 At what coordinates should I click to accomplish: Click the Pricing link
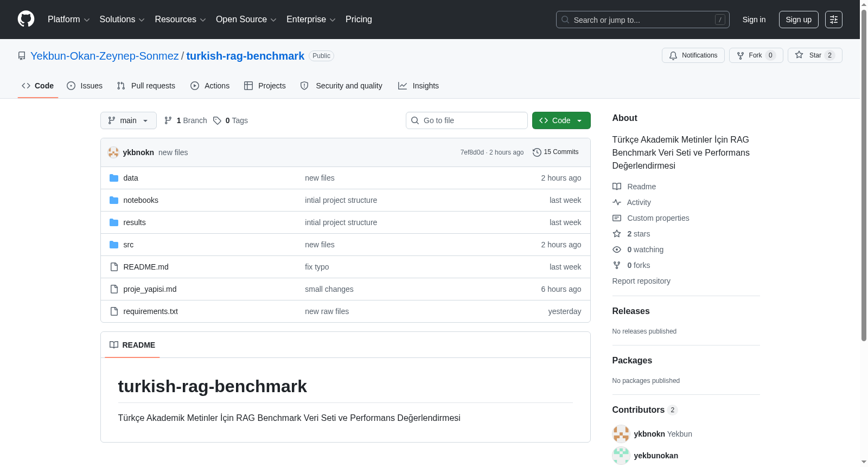pyautogui.click(x=359, y=20)
